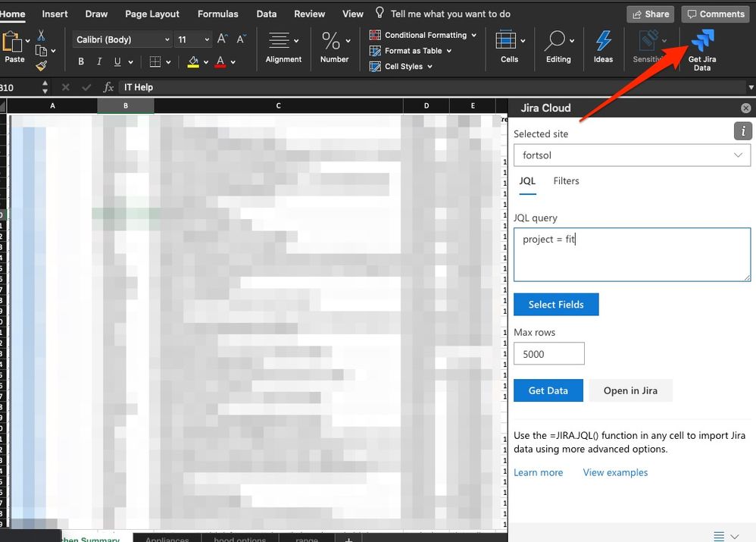Open the View examples link
The width and height of the screenshot is (756, 542).
pyautogui.click(x=615, y=472)
